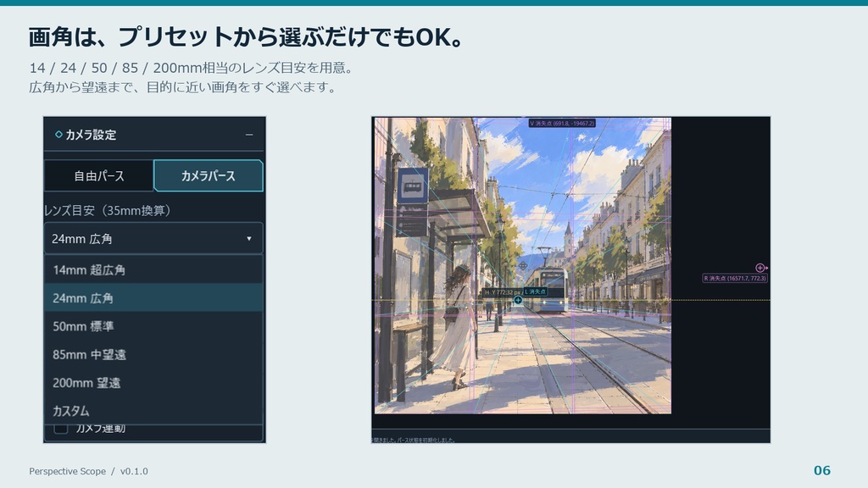This screenshot has height=488, width=868.
Task: Select the 50mm 標準 preset
Action: click(x=153, y=326)
